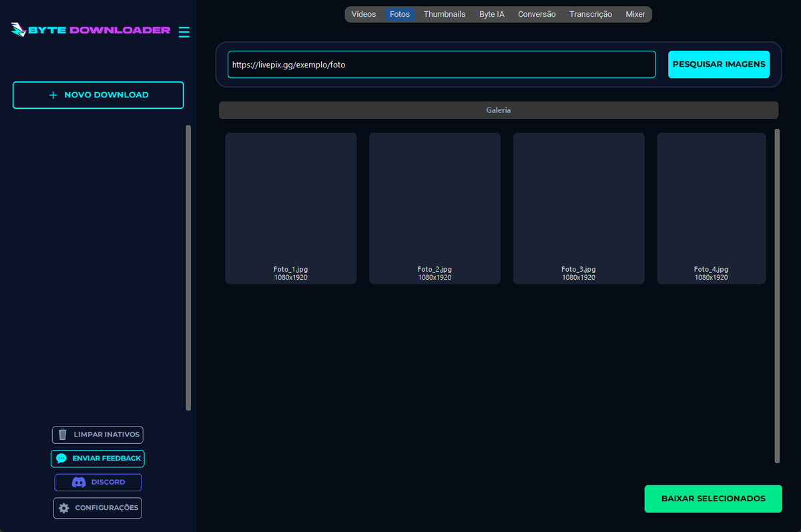Select the Fotos tab
The image size is (801, 532).
tap(400, 14)
